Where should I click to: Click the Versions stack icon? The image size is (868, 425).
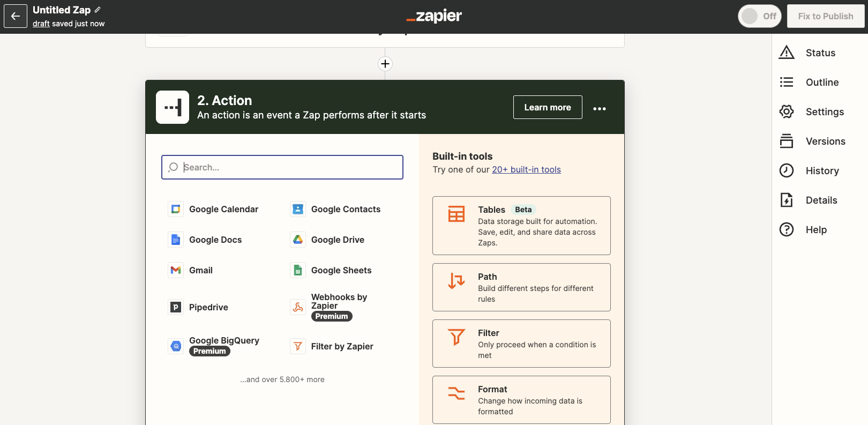pos(787,141)
